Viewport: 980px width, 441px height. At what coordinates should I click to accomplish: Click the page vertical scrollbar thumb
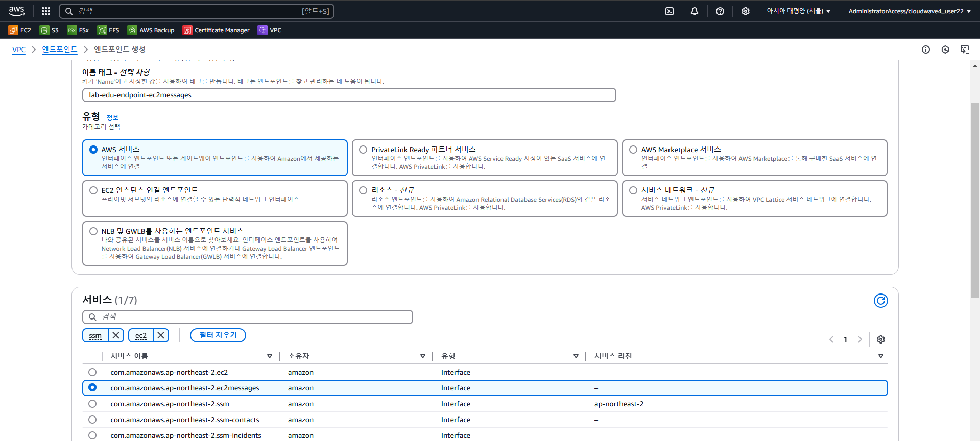click(x=975, y=200)
